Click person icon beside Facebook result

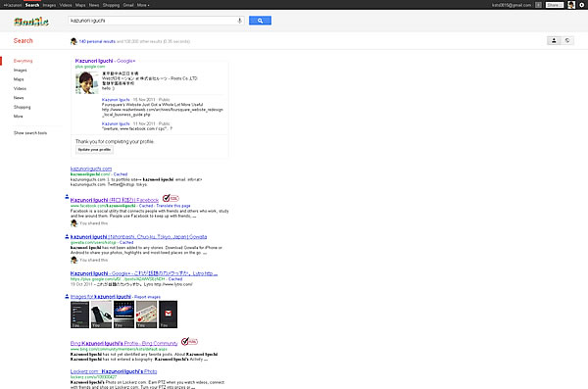coord(67,197)
